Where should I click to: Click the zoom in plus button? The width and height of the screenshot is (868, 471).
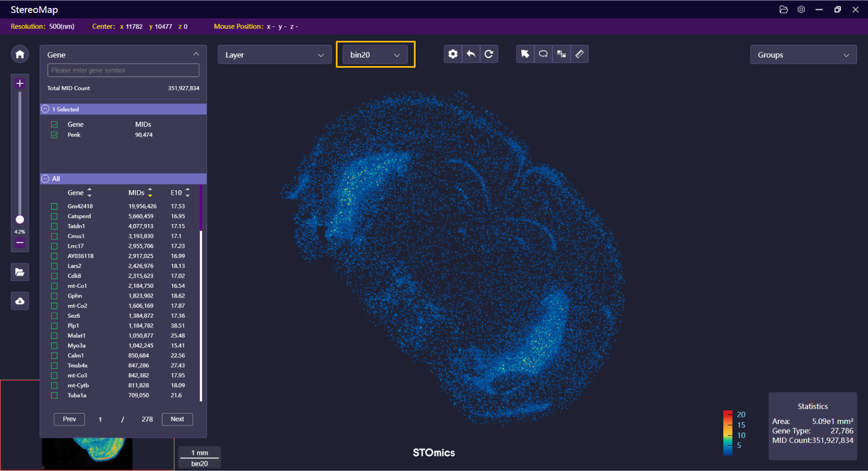(x=20, y=83)
